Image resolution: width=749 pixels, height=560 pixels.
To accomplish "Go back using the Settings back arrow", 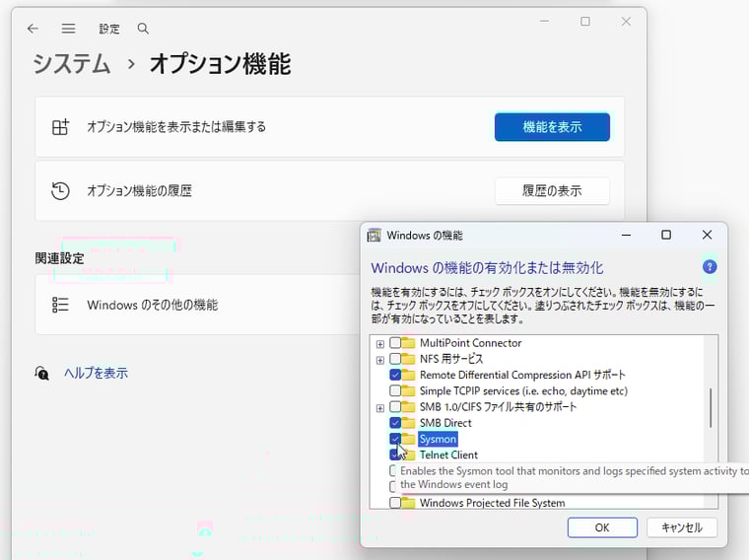I will point(33,29).
